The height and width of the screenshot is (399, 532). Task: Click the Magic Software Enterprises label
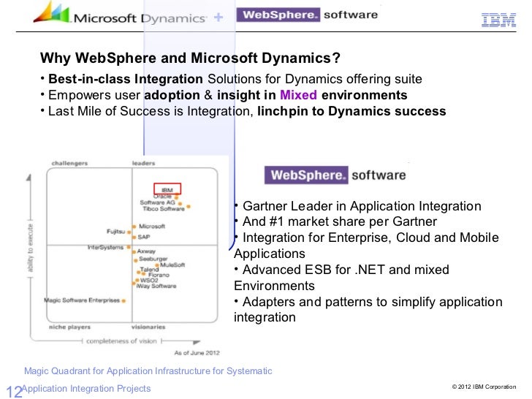click(x=82, y=300)
